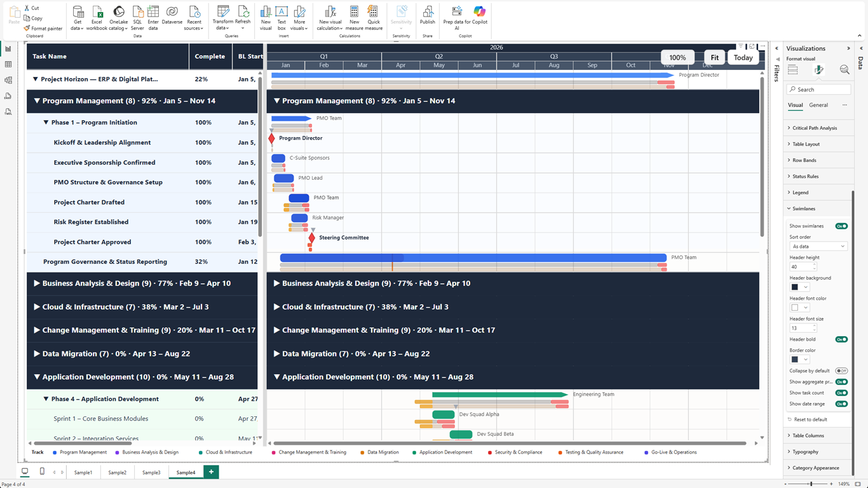Insert a New visual from the ribbon
The image size is (868, 488).
coord(266,17)
